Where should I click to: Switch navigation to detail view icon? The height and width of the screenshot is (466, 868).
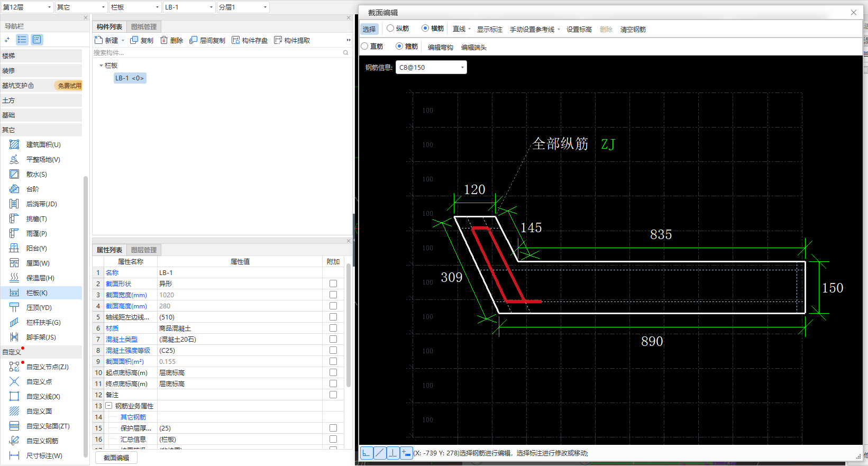tap(36, 40)
